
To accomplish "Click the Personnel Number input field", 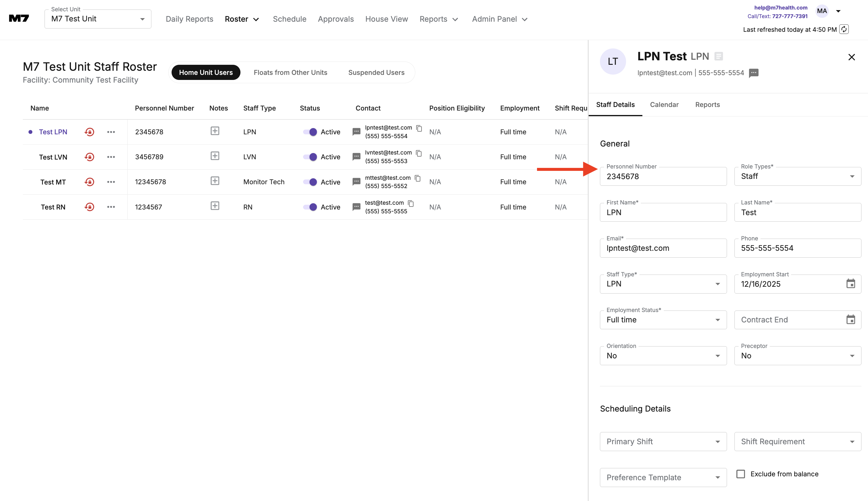I will 663,177.
